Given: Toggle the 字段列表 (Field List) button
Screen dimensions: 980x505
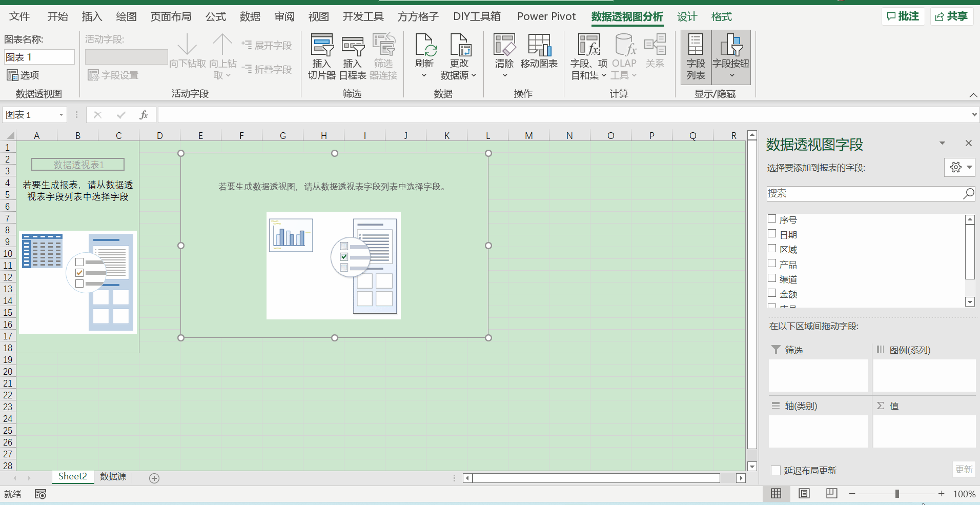Looking at the screenshot, I should coord(696,56).
